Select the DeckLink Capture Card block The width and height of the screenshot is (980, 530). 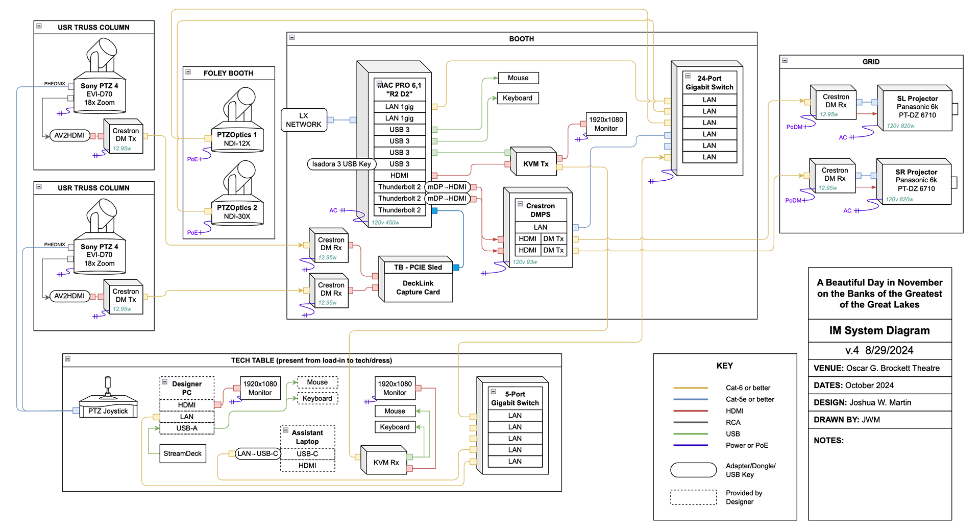coord(418,287)
